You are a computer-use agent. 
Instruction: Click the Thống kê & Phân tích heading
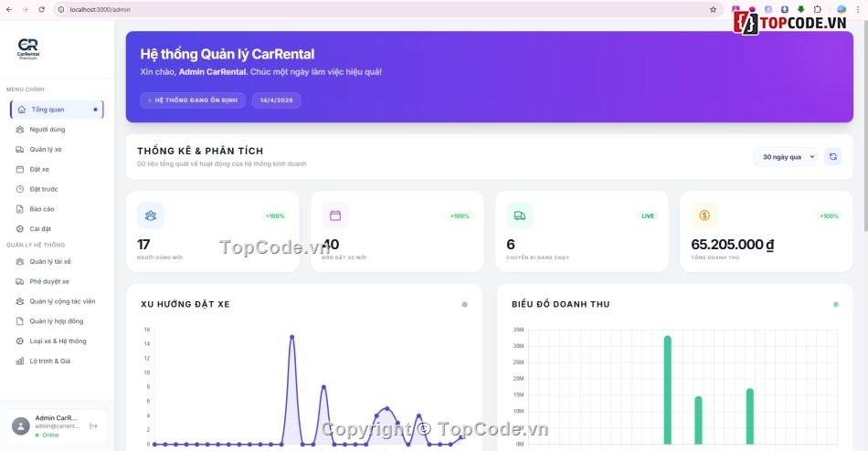click(200, 151)
